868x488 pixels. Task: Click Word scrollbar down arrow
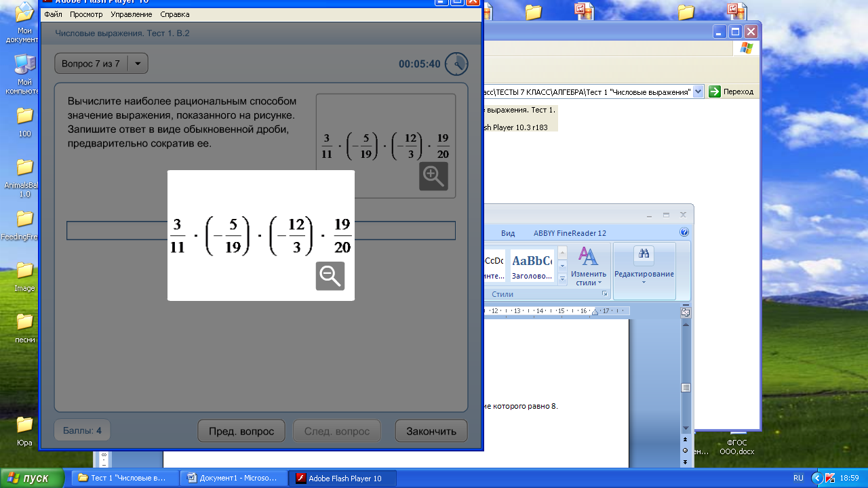(x=686, y=428)
